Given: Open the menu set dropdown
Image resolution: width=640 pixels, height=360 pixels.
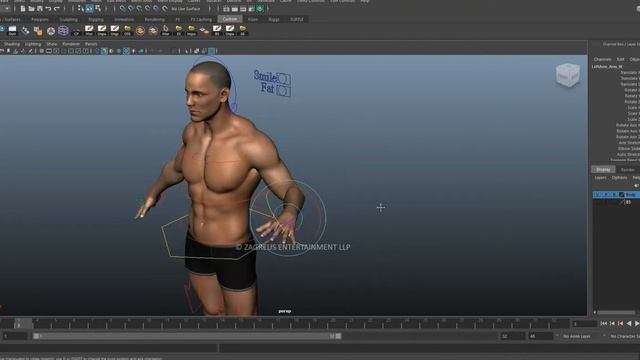Looking at the screenshot, I should coord(6,9).
